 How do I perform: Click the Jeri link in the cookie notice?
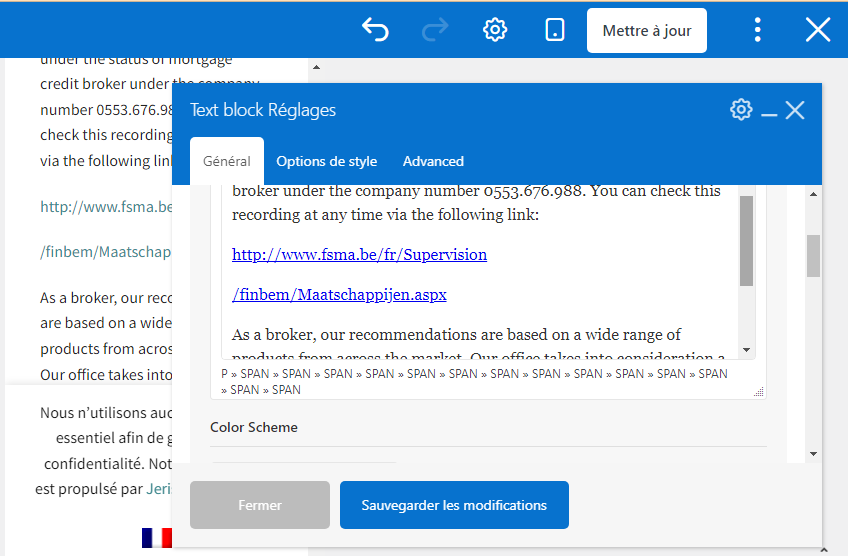159,489
